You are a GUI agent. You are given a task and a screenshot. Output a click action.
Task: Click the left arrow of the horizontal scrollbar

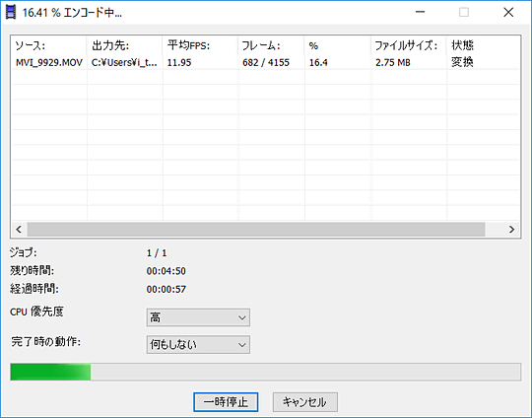pyautogui.click(x=19, y=230)
